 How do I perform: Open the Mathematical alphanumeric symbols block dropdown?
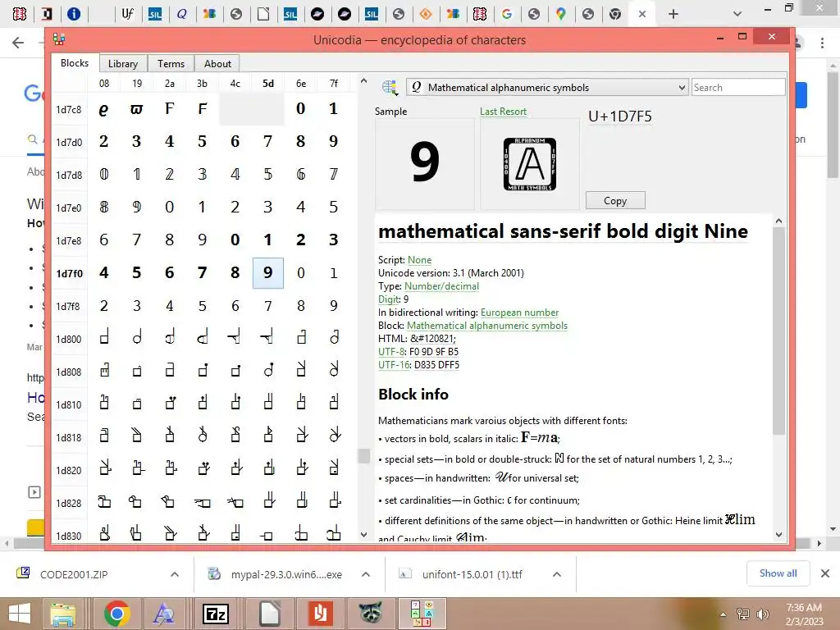[547, 87]
